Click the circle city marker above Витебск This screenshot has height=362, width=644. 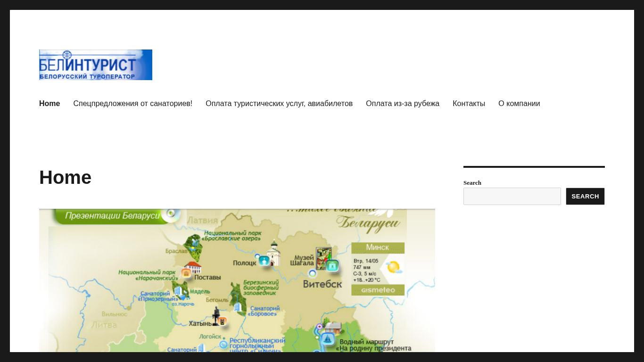pos(312,273)
